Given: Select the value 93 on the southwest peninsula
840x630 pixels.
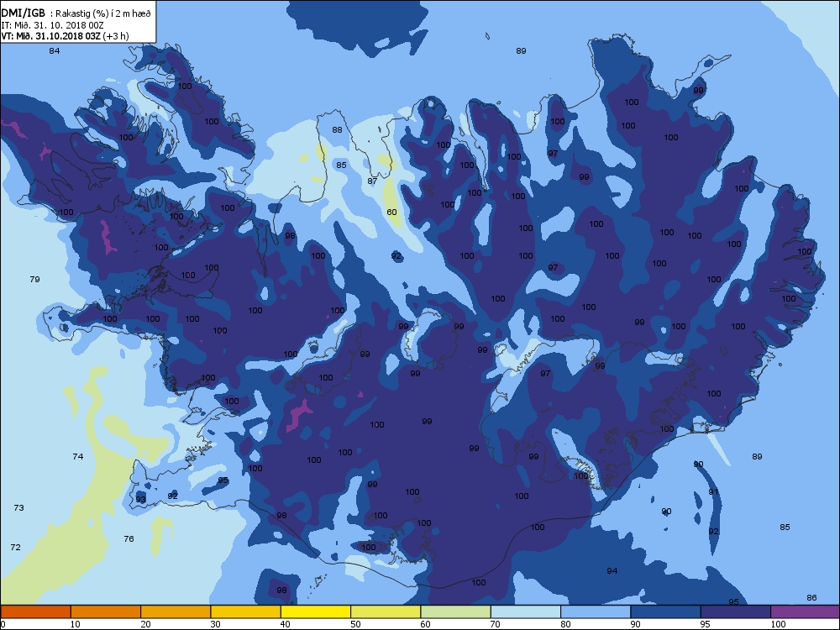Looking at the screenshot, I should point(140,499).
